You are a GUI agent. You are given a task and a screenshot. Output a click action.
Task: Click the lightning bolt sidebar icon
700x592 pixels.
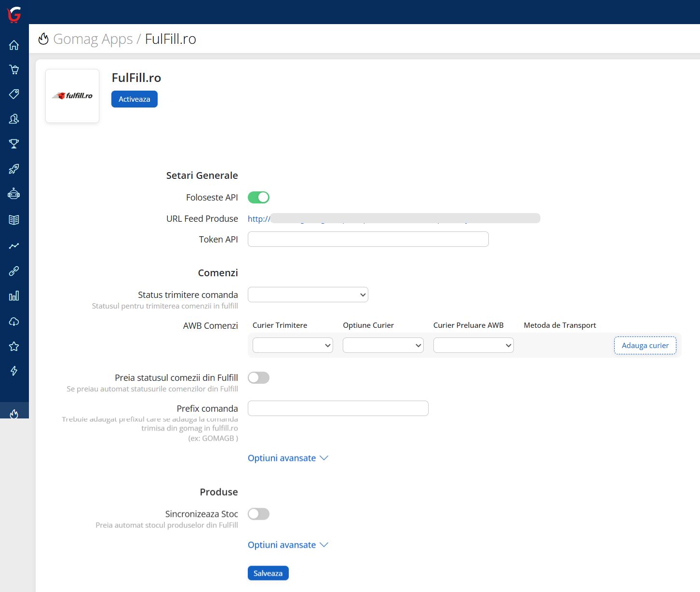(x=14, y=371)
